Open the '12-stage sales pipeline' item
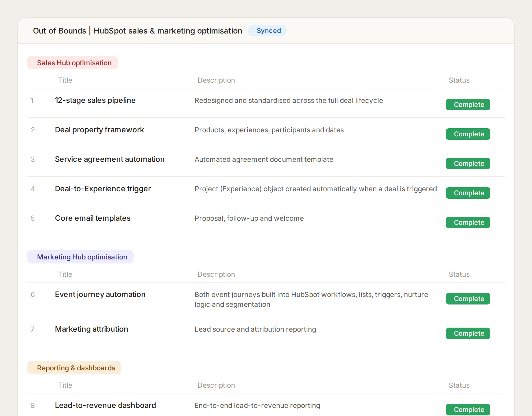Image resolution: width=532 pixels, height=416 pixels. [x=95, y=100]
